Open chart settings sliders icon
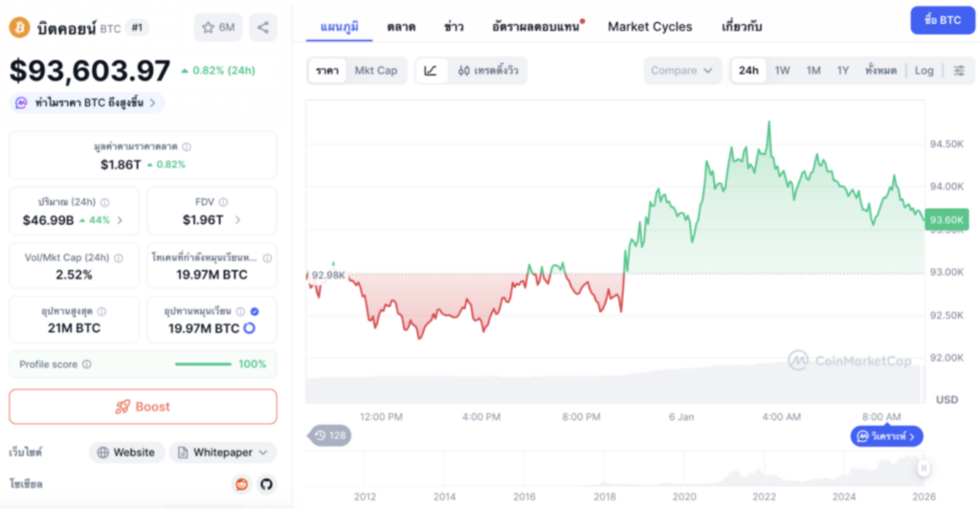 (959, 70)
